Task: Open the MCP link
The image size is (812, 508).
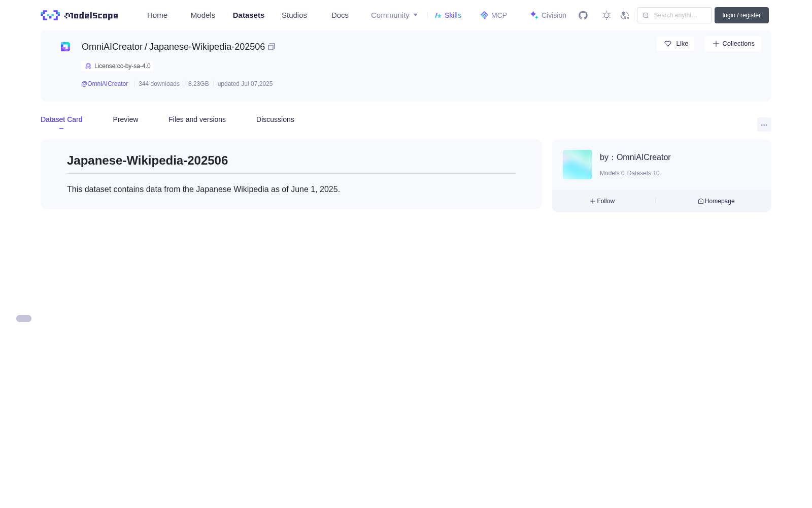Action: (x=494, y=15)
